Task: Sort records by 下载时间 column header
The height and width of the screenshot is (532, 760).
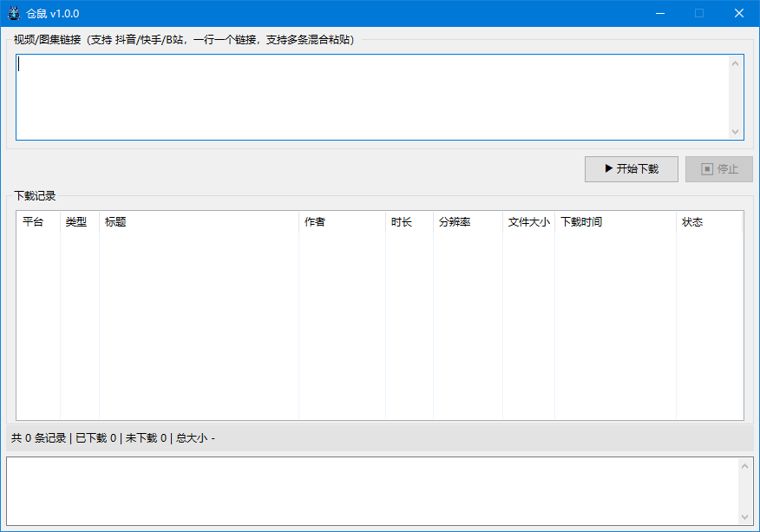Action: pyautogui.click(x=616, y=222)
